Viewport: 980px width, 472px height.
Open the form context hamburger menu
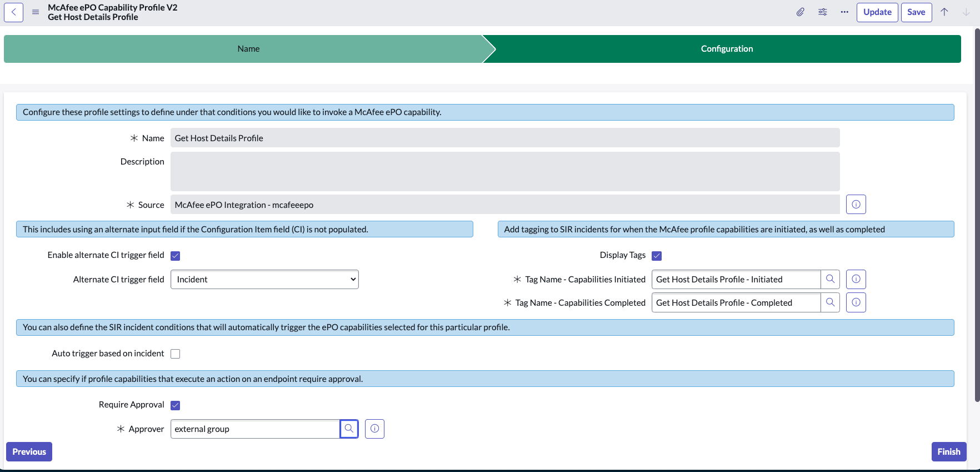pyautogui.click(x=36, y=12)
